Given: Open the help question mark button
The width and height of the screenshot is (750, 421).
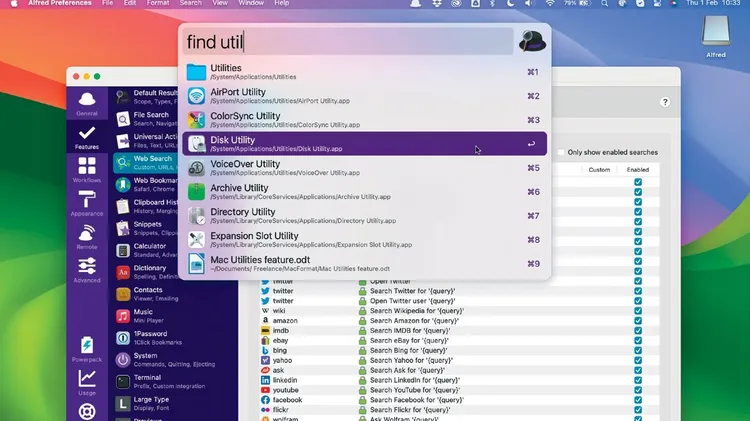Looking at the screenshot, I should 665,102.
